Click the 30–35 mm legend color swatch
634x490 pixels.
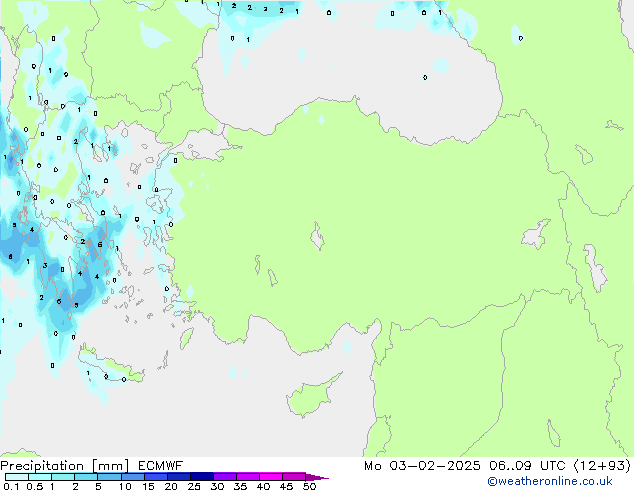224,477
